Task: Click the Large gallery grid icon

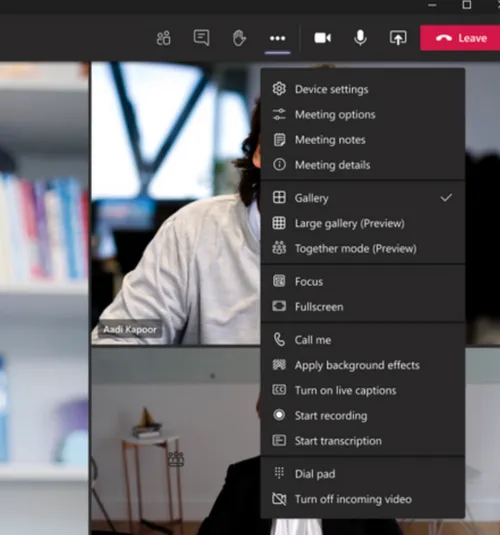Action: (279, 223)
